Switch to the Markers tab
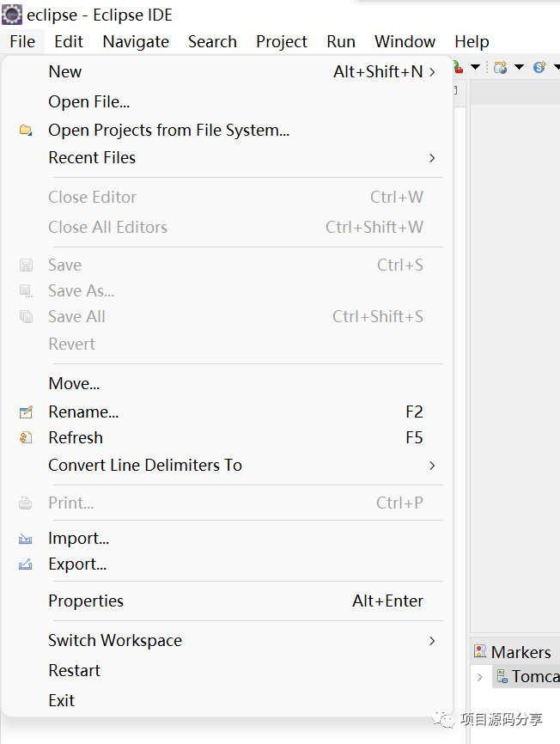The height and width of the screenshot is (744, 560). (513, 652)
